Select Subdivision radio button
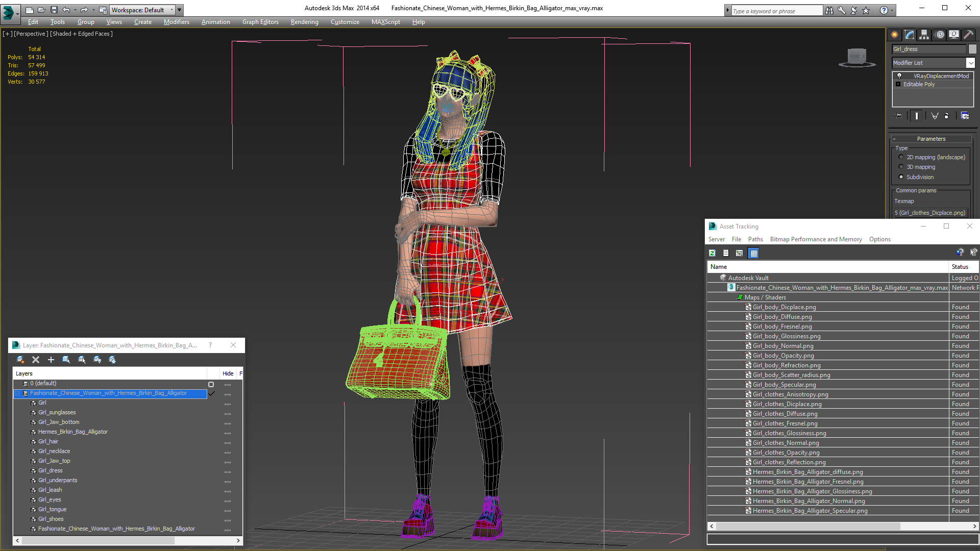Viewport: 980px width, 551px height. 901,177
